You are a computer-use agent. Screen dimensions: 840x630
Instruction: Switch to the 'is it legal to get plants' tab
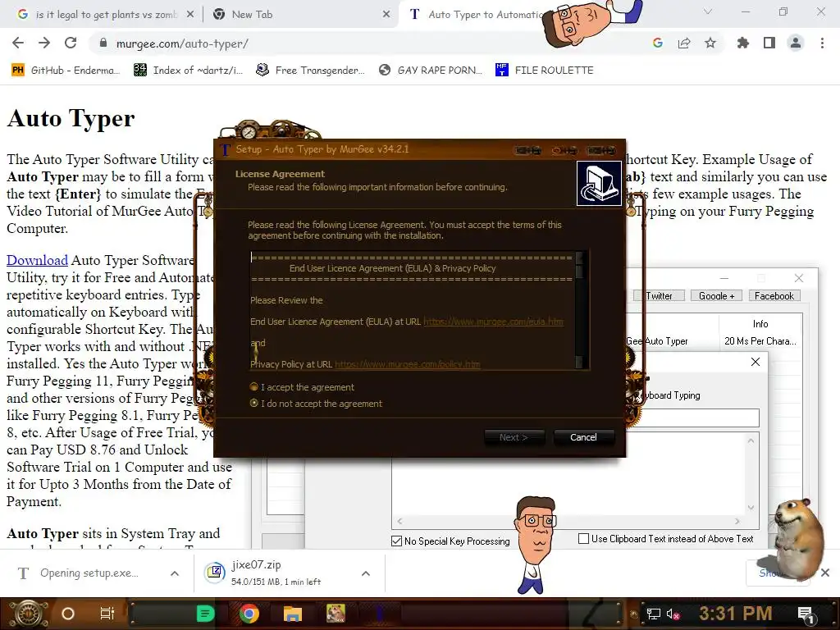click(106, 15)
